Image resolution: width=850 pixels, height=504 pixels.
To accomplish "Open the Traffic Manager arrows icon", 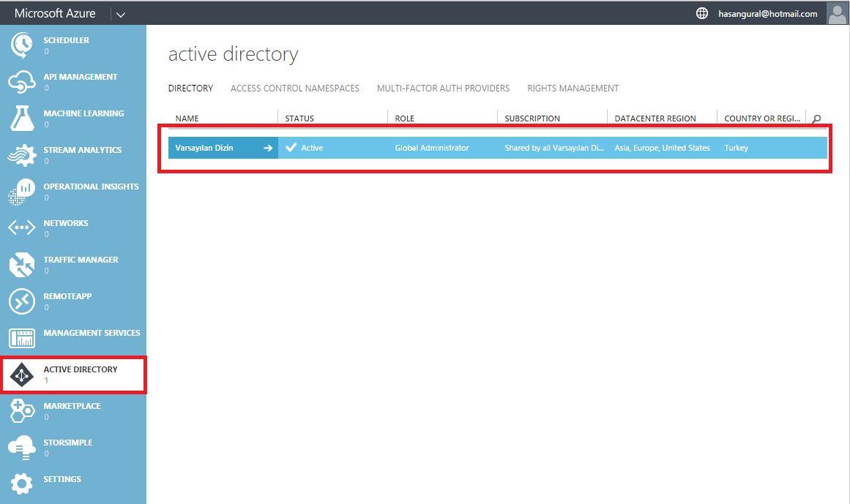I will point(22,265).
